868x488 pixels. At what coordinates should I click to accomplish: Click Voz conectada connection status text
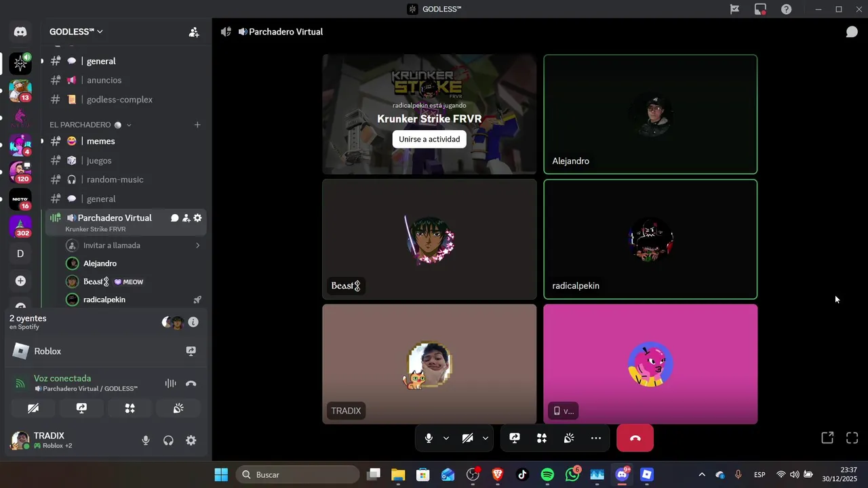click(x=62, y=378)
